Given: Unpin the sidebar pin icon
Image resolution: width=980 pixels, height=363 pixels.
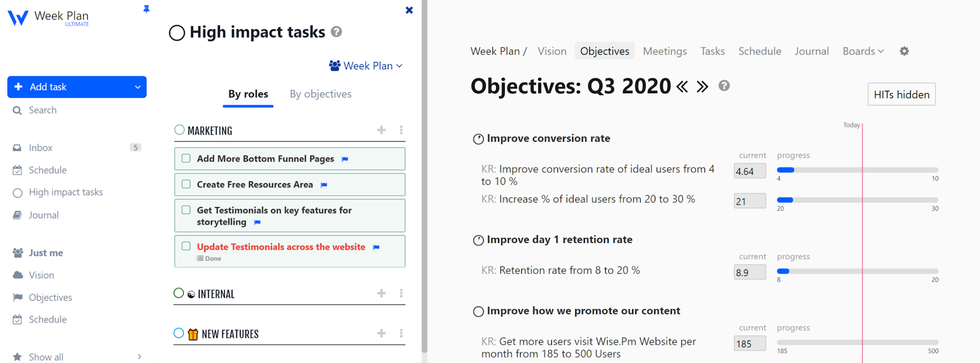Looking at the screenshot, I should [147, 9].
